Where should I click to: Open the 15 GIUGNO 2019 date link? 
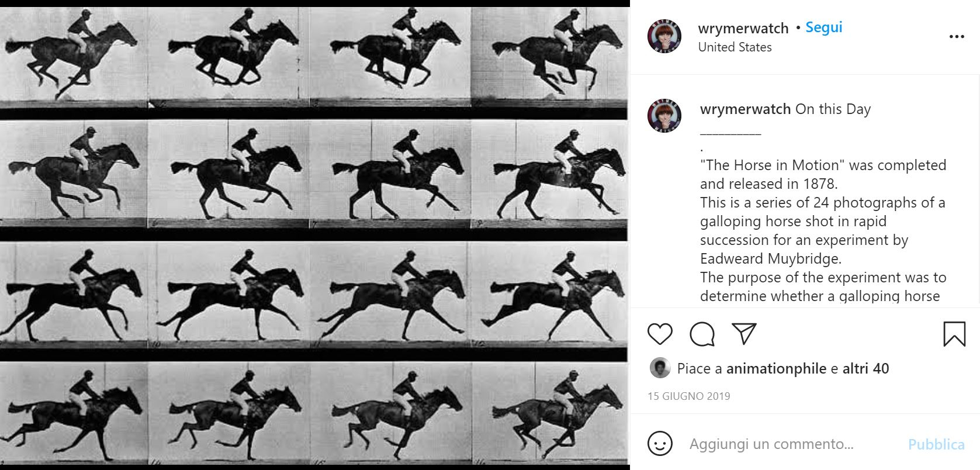688,396
